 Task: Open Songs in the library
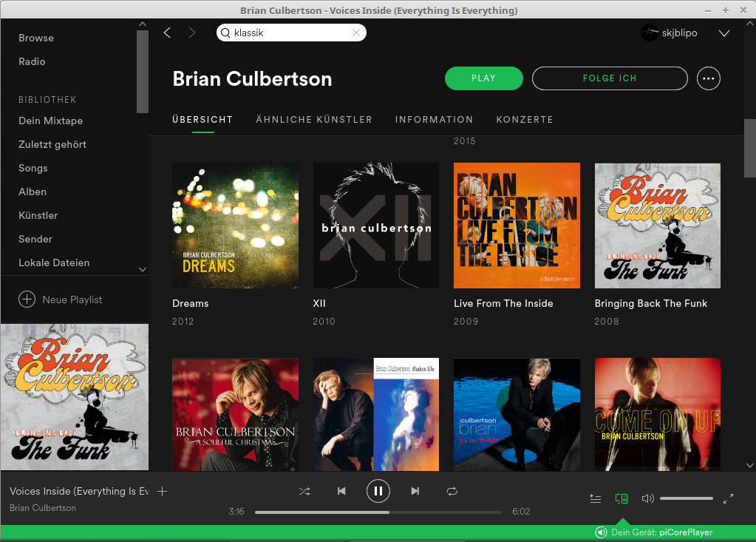(x=33, y=169)
